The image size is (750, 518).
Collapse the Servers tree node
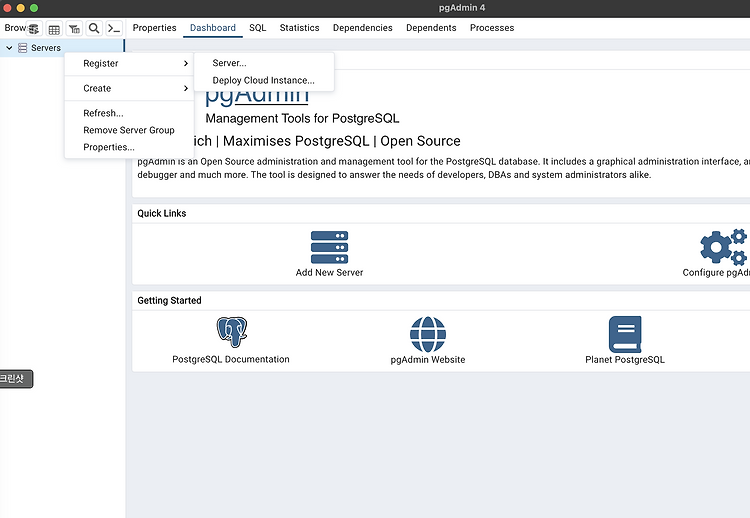click(x=9, y=48)
